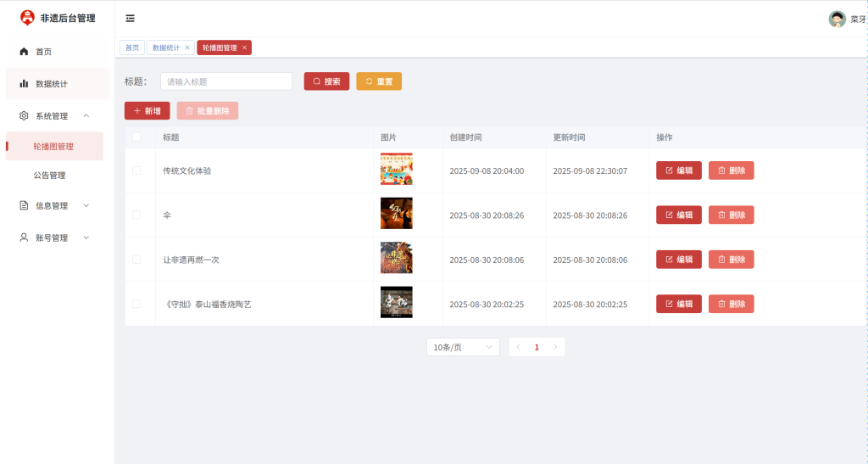The width and height of the screenshot is (868, 464).
Task: Click the 新增 button
Action: pos(147,111)
